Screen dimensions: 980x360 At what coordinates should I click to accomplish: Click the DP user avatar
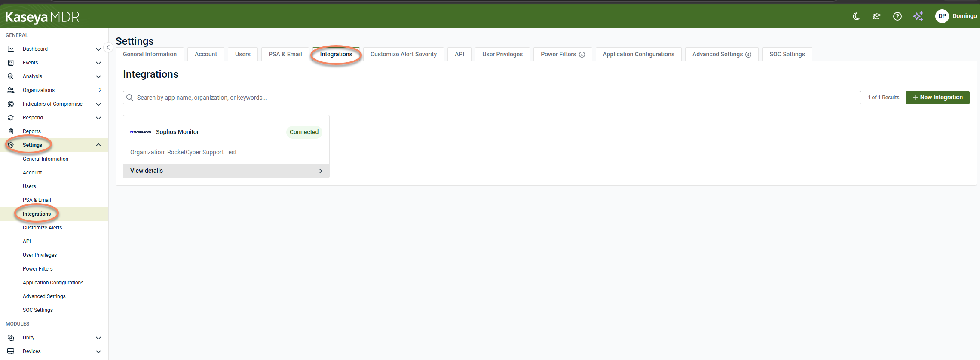[942, 16]
